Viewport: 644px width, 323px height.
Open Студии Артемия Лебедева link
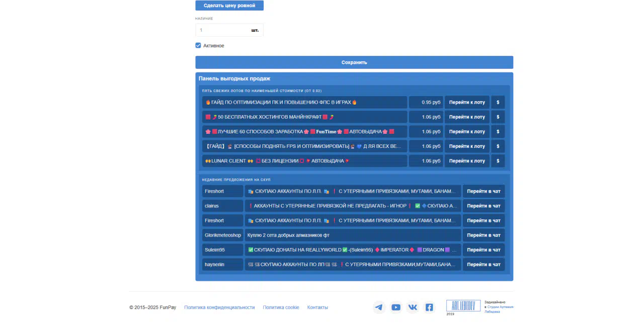500,309
